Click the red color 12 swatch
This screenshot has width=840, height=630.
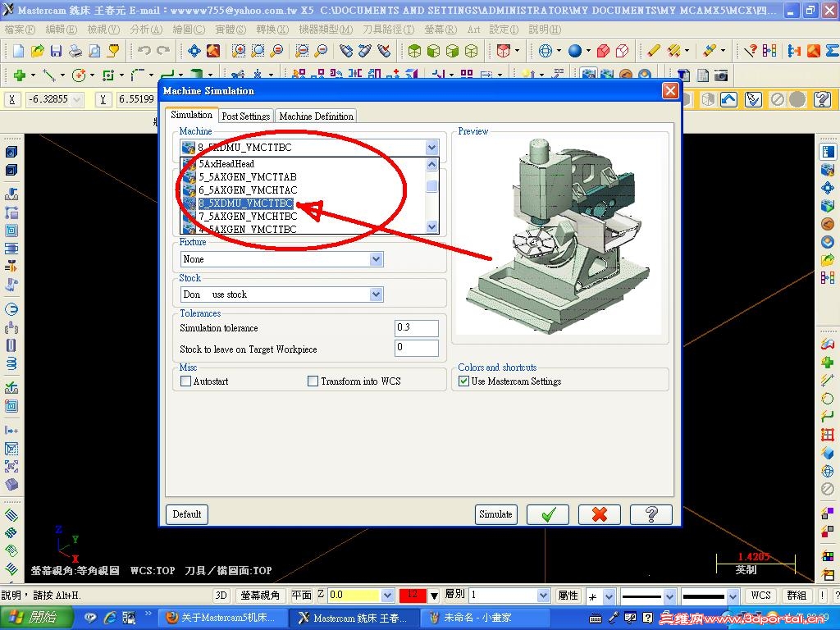pos(413,596)
